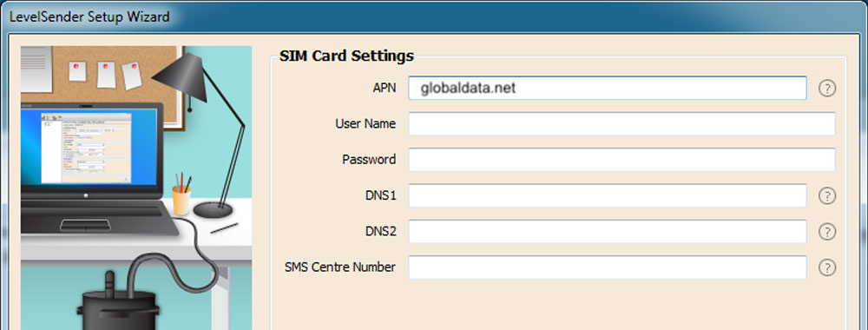Place cursor in the DNS1 field
868x330 pixels.
[608, 195]
